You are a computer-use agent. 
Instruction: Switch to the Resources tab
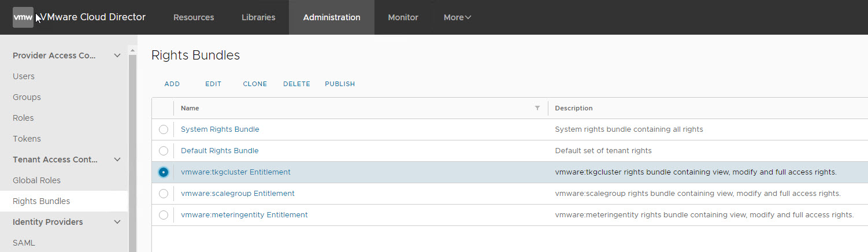[194, 17]
